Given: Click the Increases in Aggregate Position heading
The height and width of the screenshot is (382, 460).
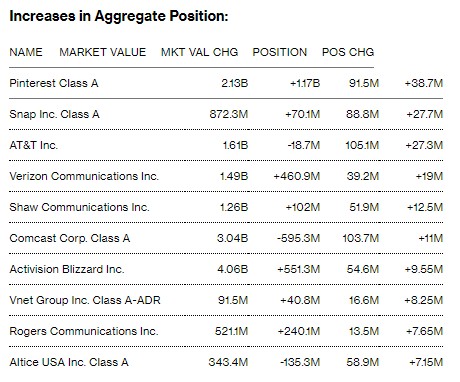Looking at the screenshot, I should pos(119,17).
